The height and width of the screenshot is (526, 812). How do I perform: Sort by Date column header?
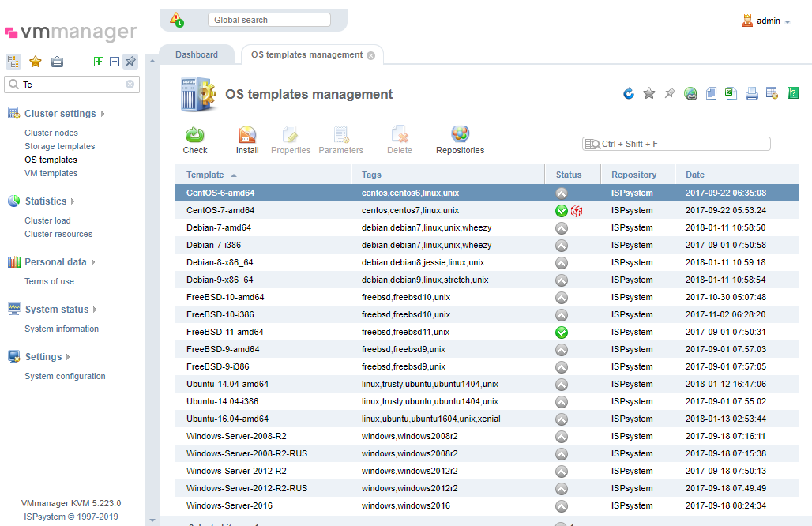click(x=738, y=175)
